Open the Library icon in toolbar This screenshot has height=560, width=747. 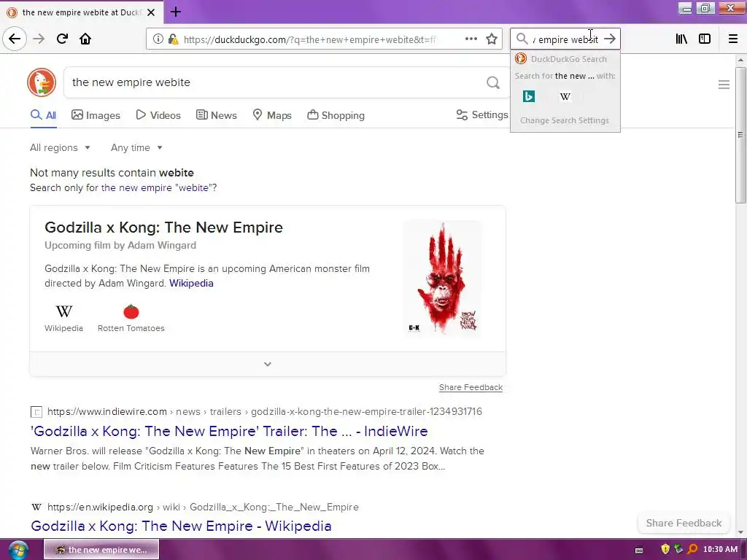coord(681,39)
